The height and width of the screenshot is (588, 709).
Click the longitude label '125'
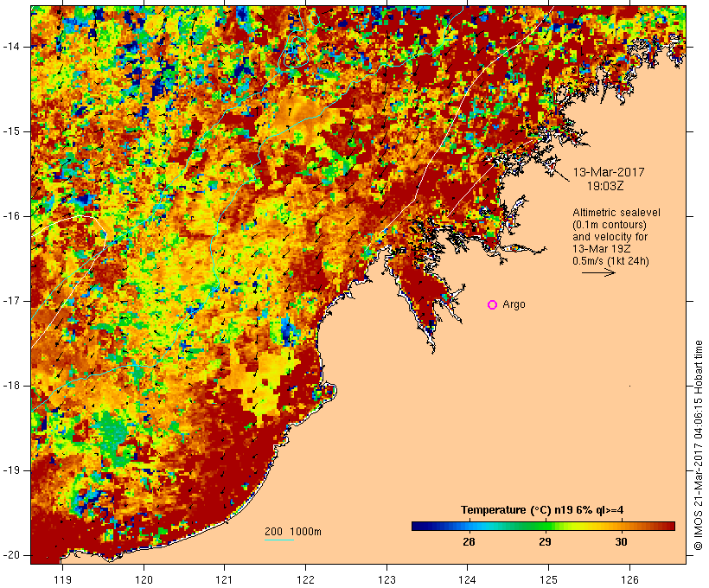(x=549, y=579)
